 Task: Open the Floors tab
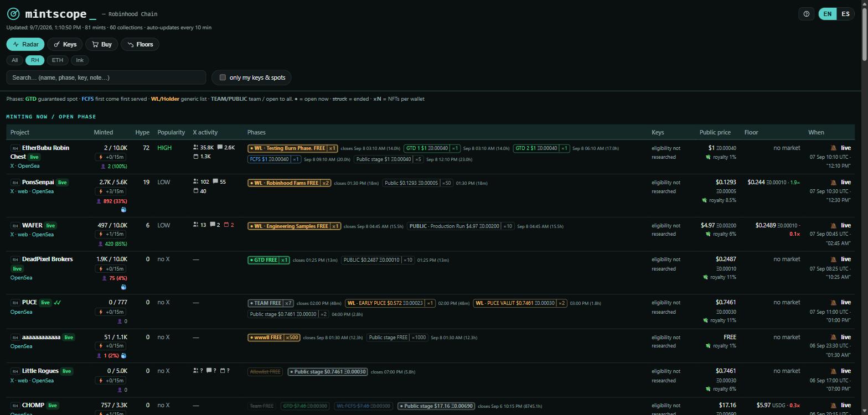click(140, 44)
